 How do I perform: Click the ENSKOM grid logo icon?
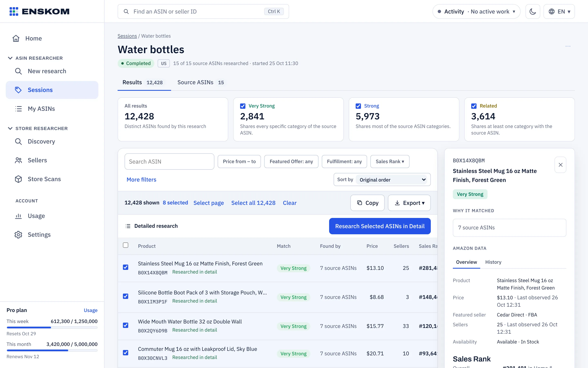point(14,11)
